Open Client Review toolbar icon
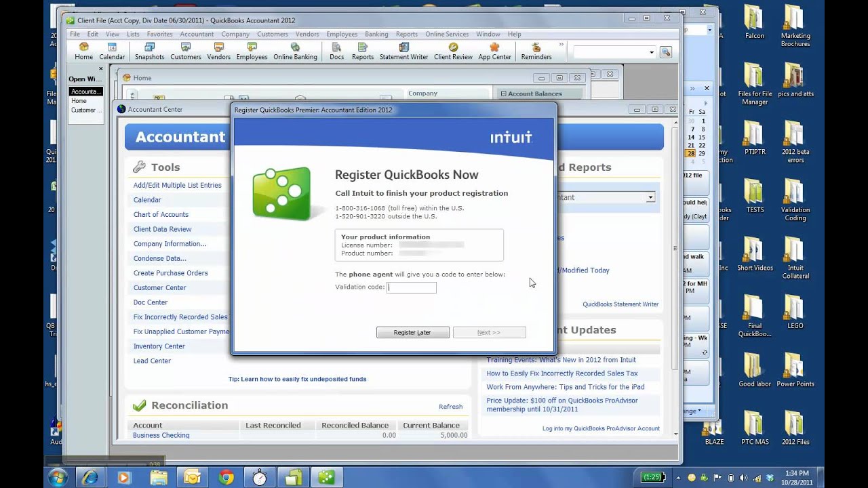The width and height of the screenshot is (868, 488). (x=453, y=52)
